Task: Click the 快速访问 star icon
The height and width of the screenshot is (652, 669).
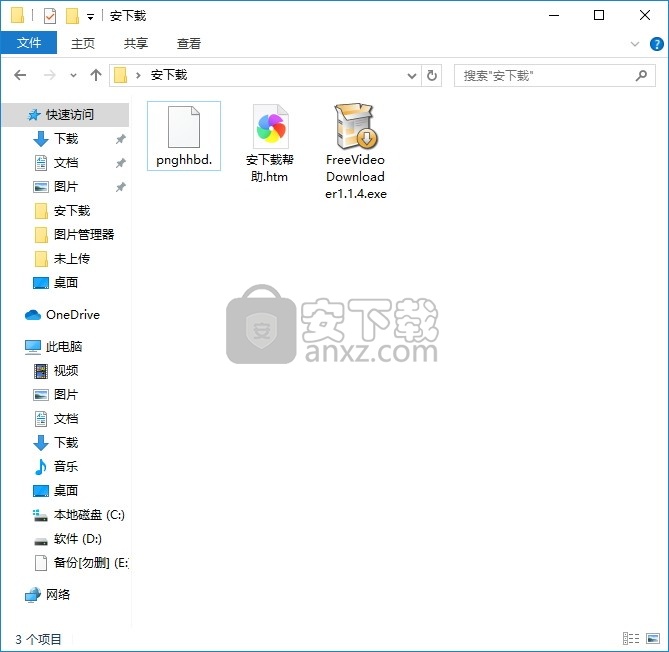Action: [34, 115]
